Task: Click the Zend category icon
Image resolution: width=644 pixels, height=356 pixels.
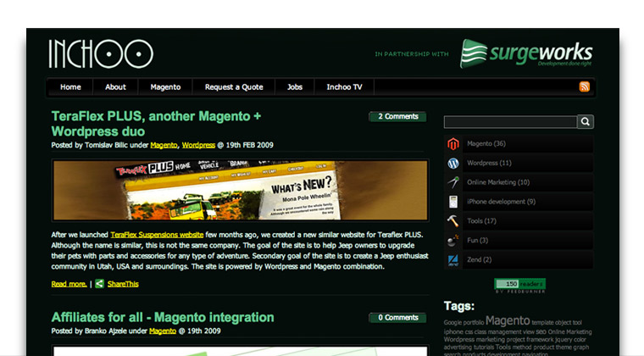Action: (453, 259)
